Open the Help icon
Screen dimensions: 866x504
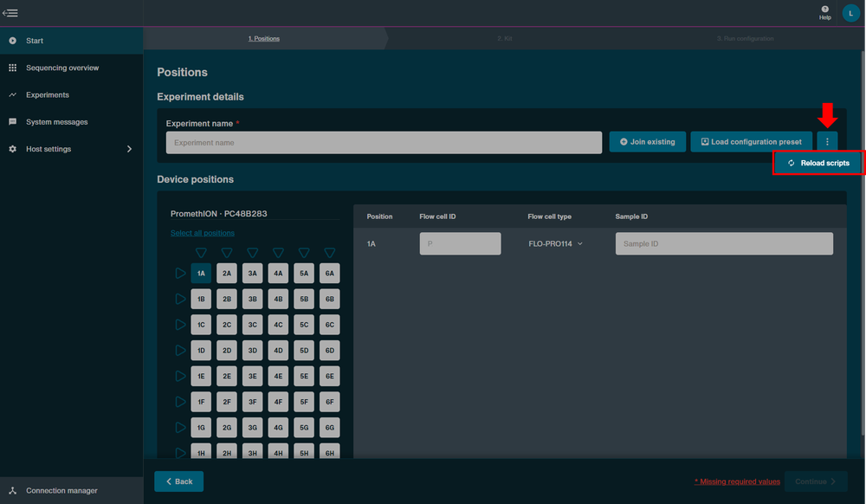click(824, 13)
